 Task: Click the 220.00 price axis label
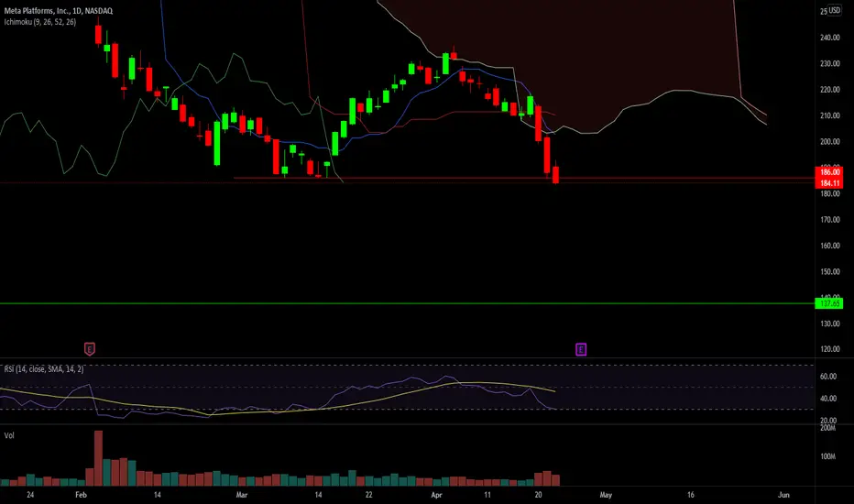click(x=829, y=90)
